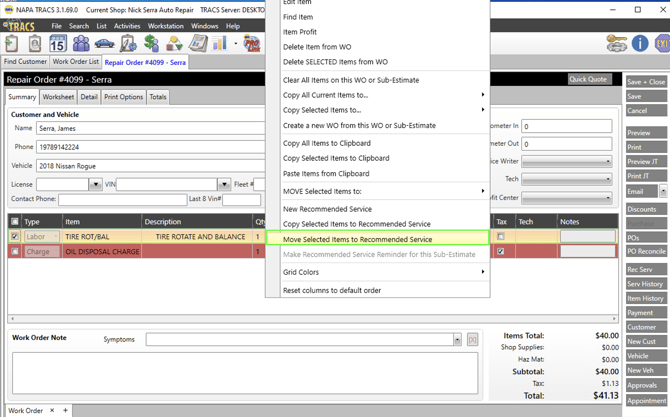
Task: Click the Odometer In field
Action: click(x=567, y=126)
